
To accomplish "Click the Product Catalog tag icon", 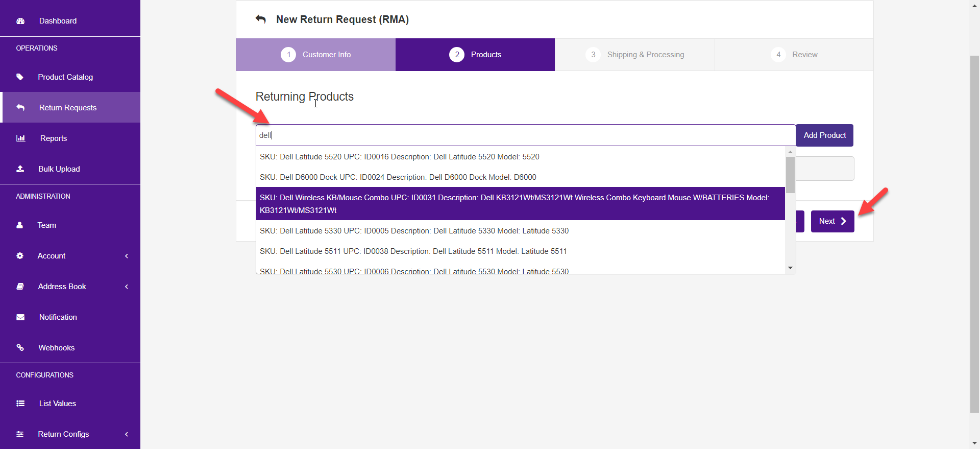I will (20, 77).
